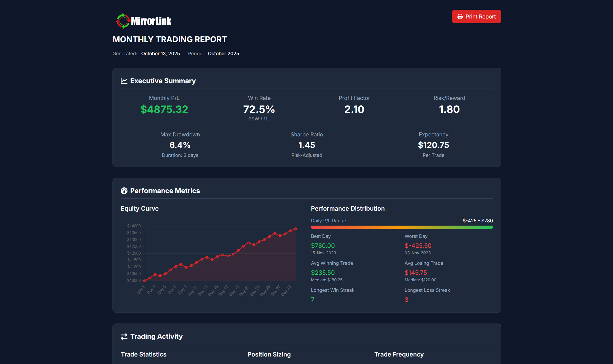Click the Executive Summary chart line icon
The image size is (613, 364).
pyautogui.click(x=124, y=81)
